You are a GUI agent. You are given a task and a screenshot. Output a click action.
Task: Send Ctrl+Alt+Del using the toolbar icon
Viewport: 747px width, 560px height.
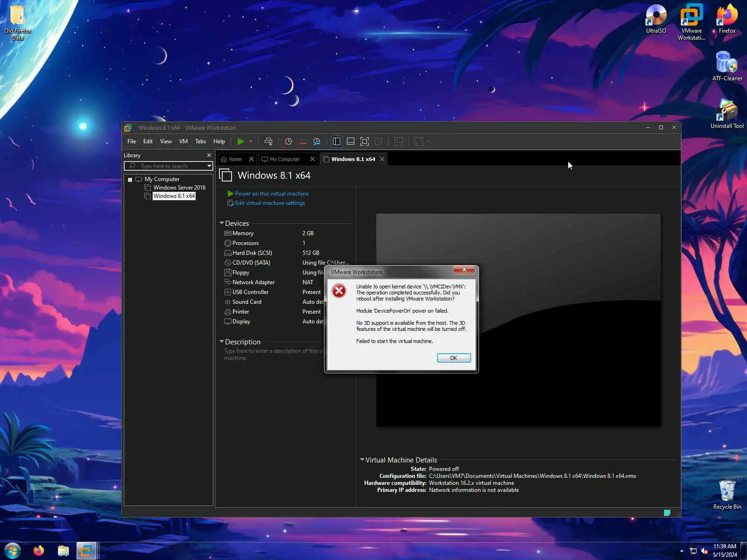268,141
